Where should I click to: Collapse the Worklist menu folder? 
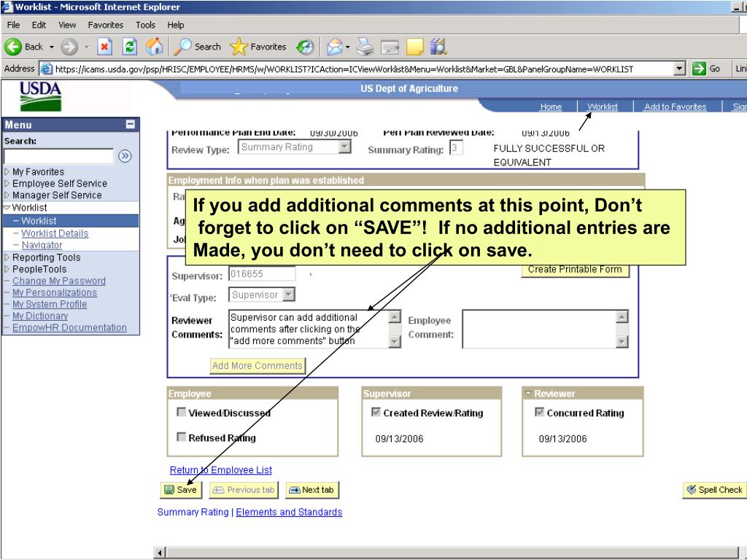point(7,208)
